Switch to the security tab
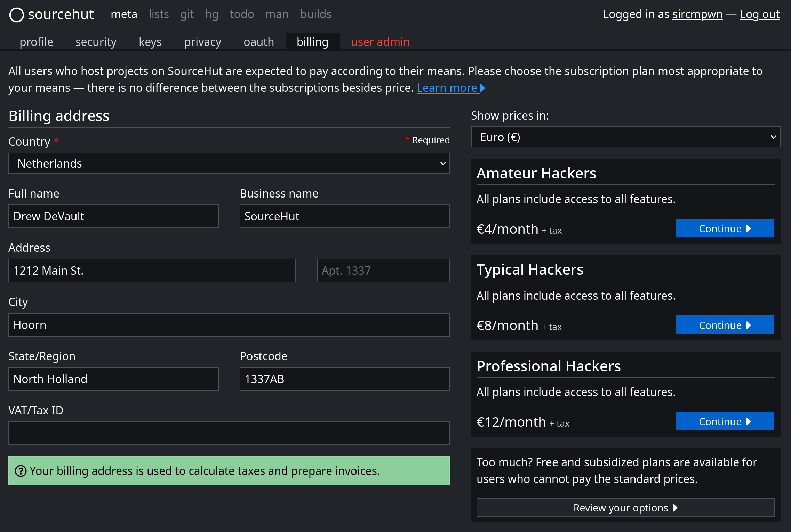 pos(96,42)
